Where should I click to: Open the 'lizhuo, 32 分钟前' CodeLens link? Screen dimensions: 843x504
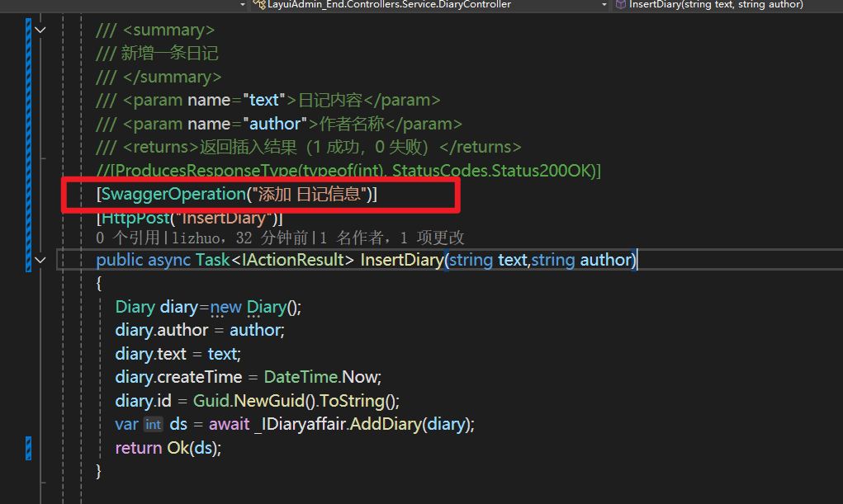pos(239,238)
